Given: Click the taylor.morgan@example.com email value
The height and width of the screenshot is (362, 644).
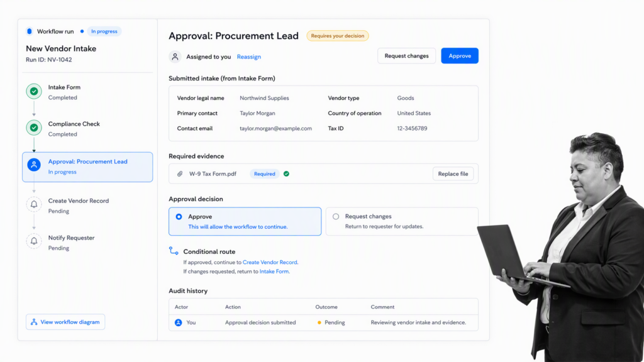Looking at the screenshot, I should (x=276, y=128).
